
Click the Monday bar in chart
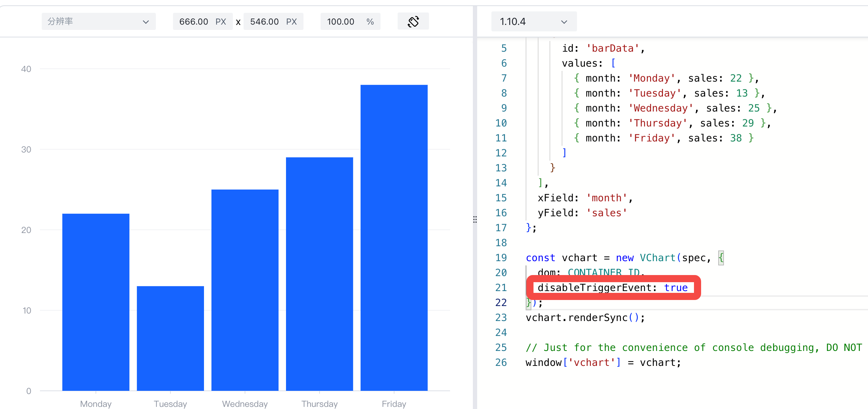96,302
